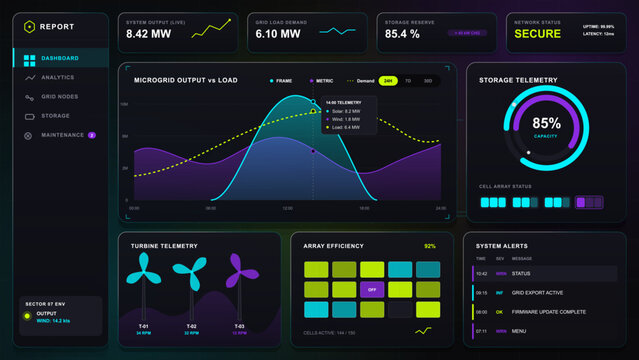
Task: Click the 85.4 % storage reserve value
Action: click(402, 34)
